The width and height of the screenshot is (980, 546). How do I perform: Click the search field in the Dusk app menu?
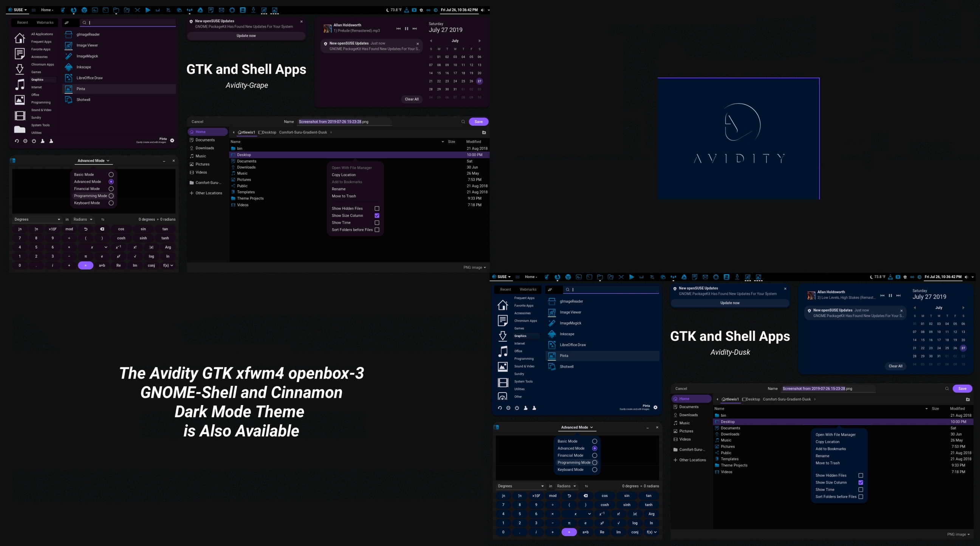click(x=611, y=289)
